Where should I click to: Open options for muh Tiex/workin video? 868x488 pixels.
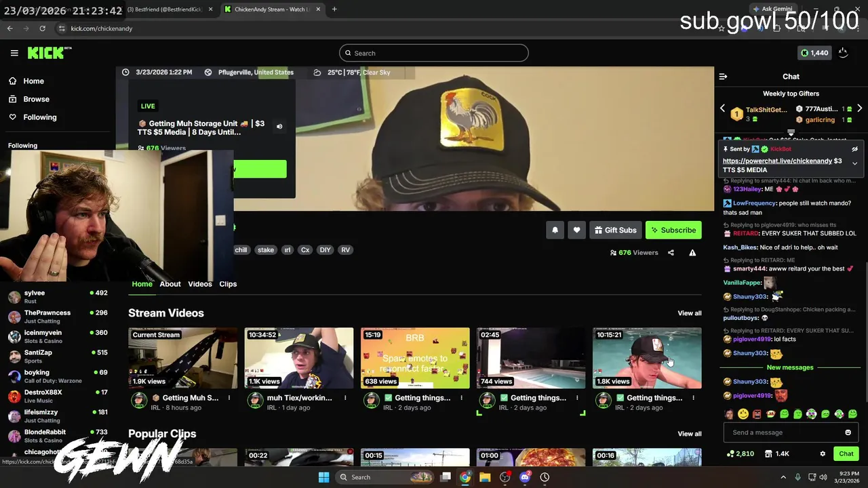click(x=345, y=398)
